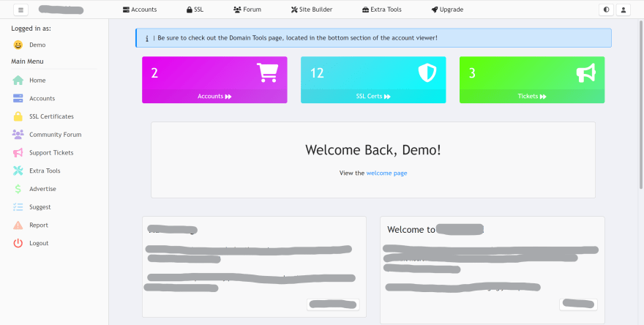Click the Advertise dollar sign icon
The height and width of the screenshot is (325, 644).
(18, 189)
